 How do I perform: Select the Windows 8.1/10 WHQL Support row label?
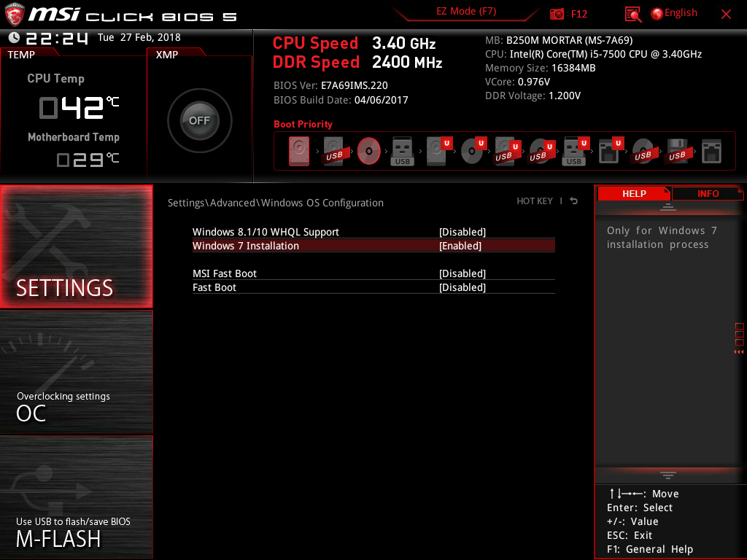pos(266,232)
